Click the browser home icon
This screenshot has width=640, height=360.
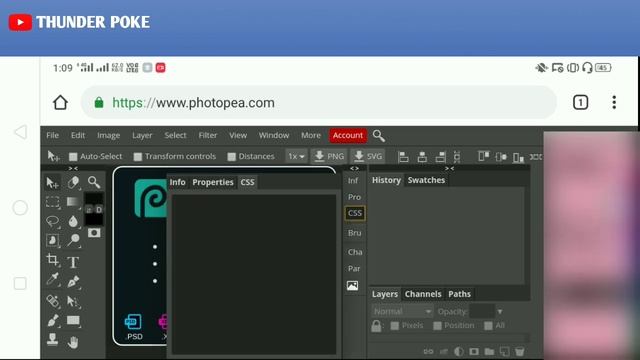[x=60, y=102]
